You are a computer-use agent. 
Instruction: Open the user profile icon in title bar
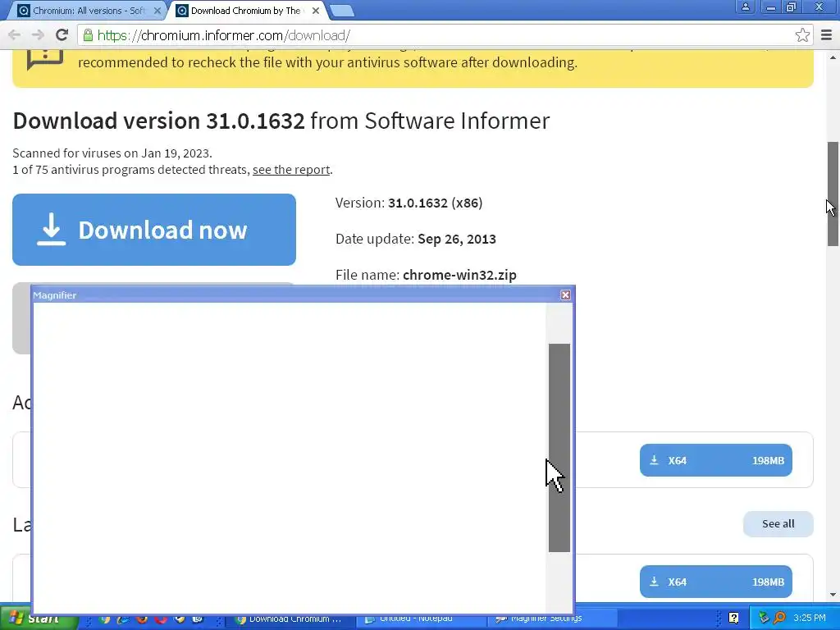[x=745, y=7]
